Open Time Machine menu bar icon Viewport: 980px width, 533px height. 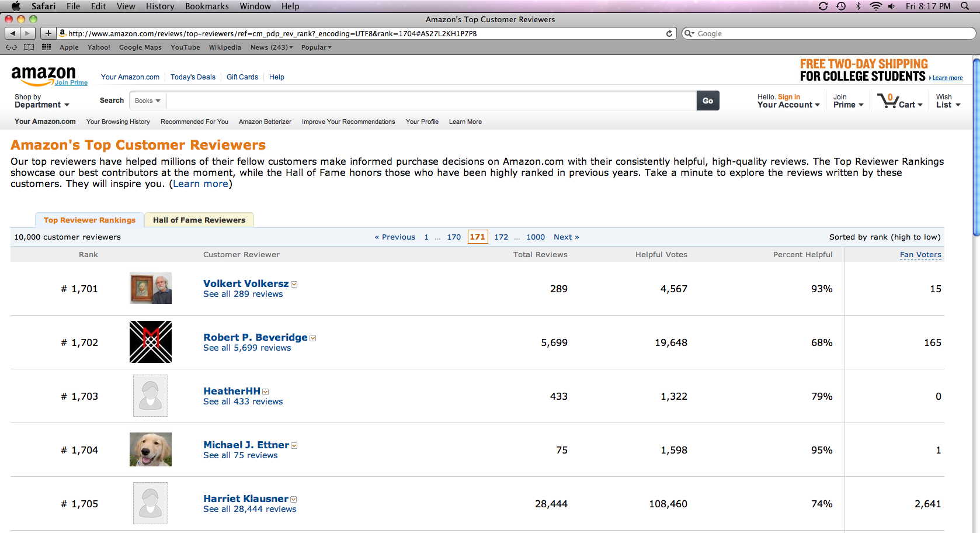pyautogui.click(x=841, y=6)
